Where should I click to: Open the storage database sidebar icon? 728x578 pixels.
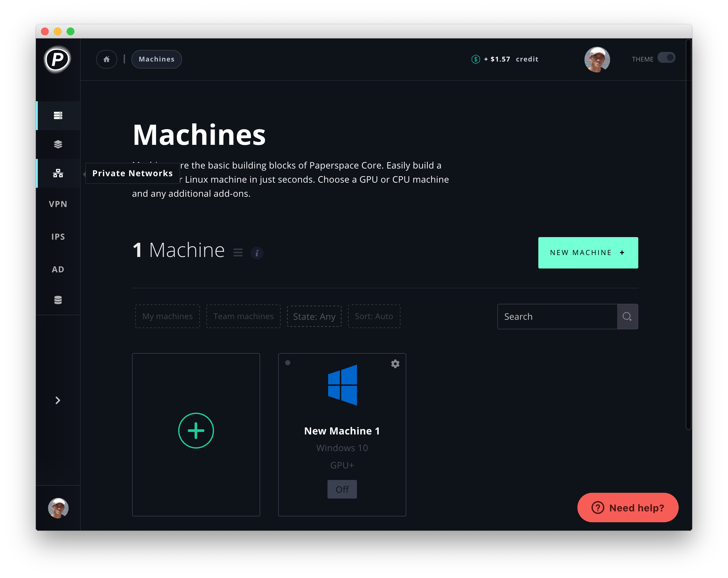point(58,300)
